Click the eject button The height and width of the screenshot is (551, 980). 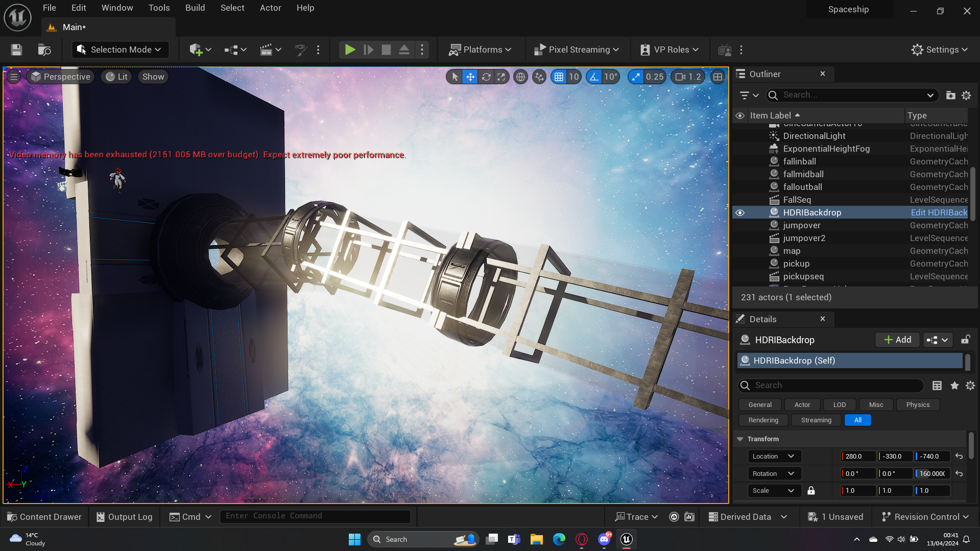pyautogui.click(x=404, y=50)
